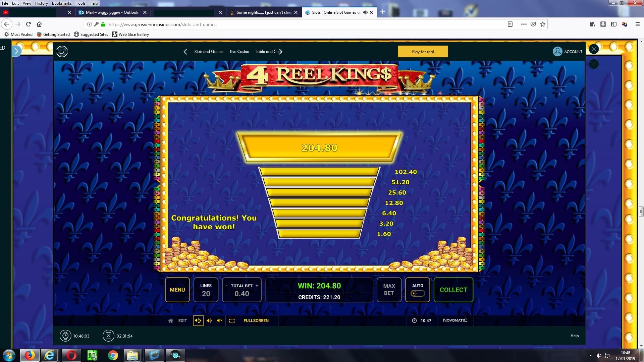Switch to Some nights tab

point(264,12)
